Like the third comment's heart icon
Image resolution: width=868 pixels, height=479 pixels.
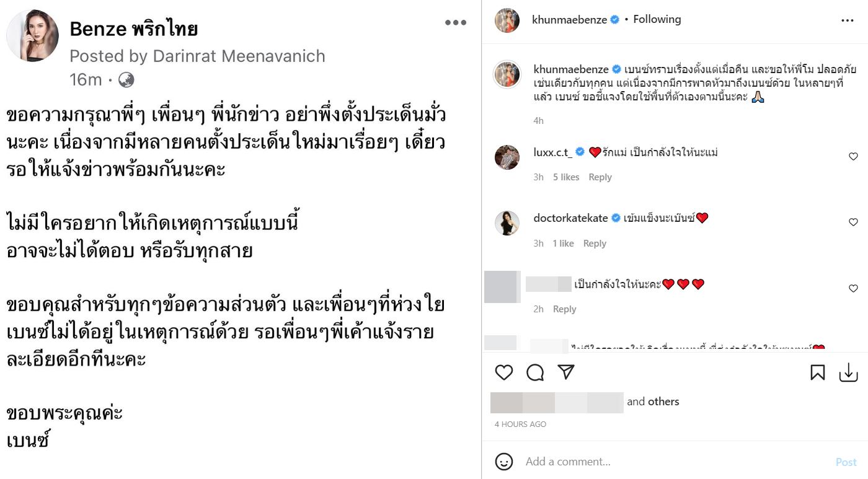pyautogui.click(x=853, y=288)
